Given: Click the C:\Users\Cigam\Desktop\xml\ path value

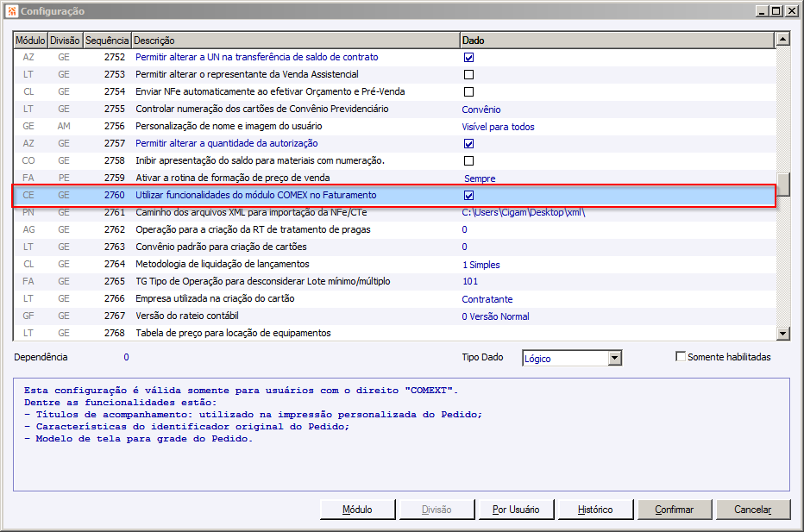Looking at the screenshot, I should (x=523, y=212).
